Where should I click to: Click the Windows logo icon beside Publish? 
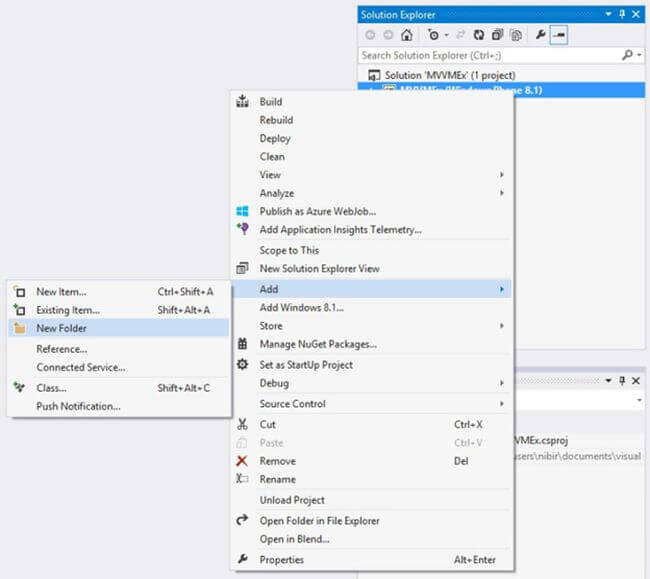click(243, 211)
